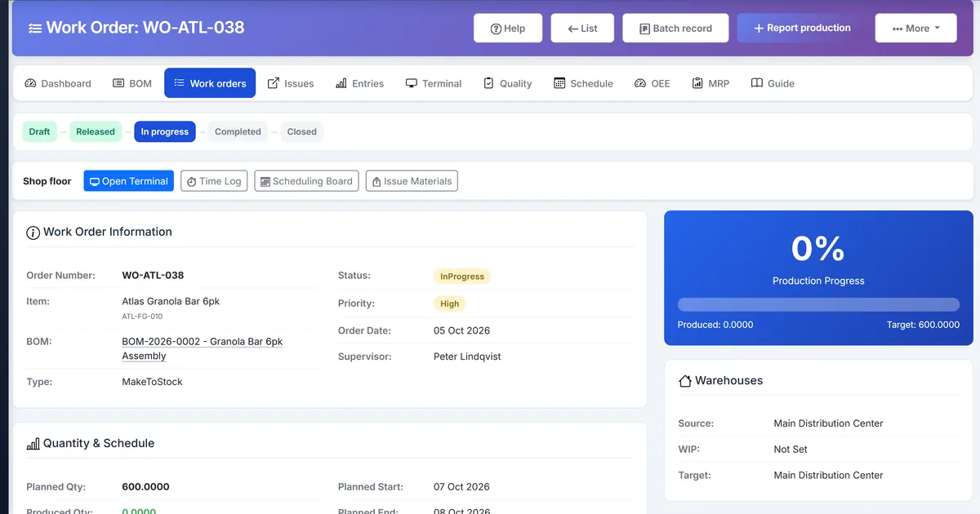Click the OEE gauge icon
The height and width of the screenshot is (514, 980).
(x=640, y=83)
